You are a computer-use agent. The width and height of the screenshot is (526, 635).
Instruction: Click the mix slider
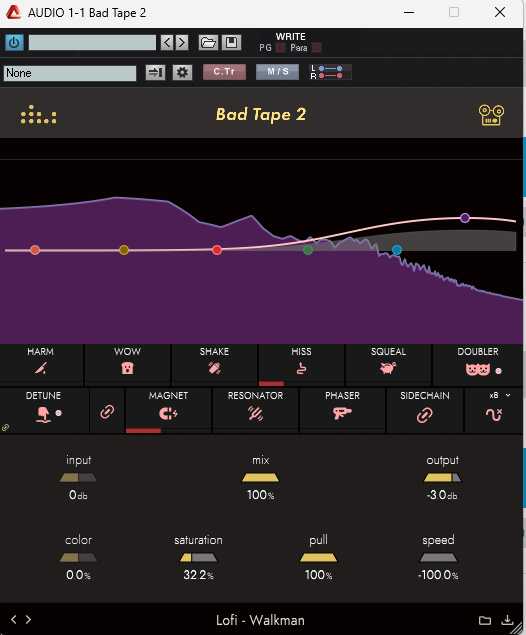(x=260, y=478)
